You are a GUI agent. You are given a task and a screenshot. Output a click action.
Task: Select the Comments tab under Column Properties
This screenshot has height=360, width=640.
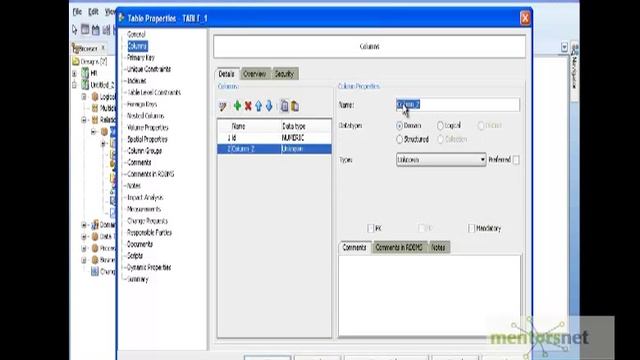[354, 247]
